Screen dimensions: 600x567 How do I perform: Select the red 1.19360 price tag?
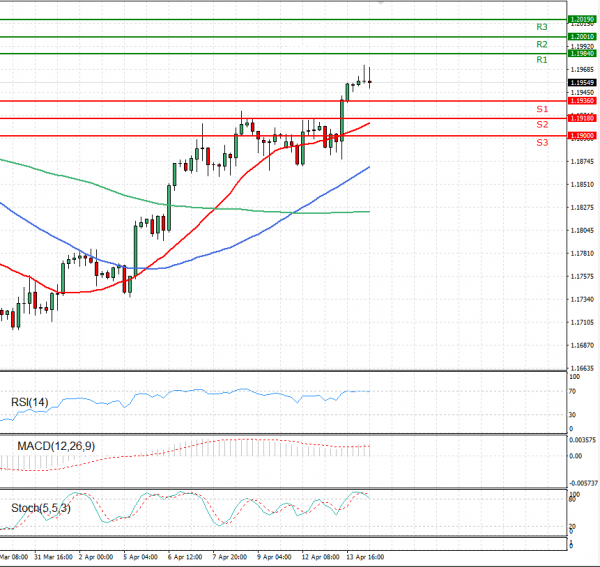(582, 101)
